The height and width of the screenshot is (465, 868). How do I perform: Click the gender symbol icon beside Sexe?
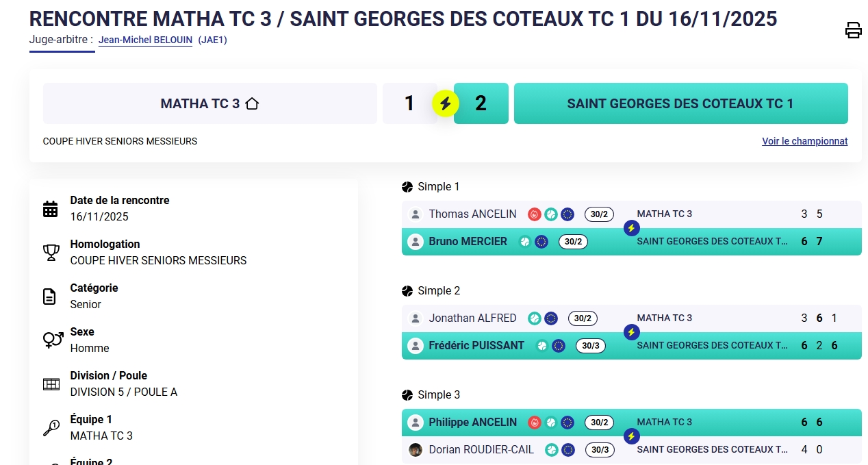pyautogui.click(x=53, y=340)
